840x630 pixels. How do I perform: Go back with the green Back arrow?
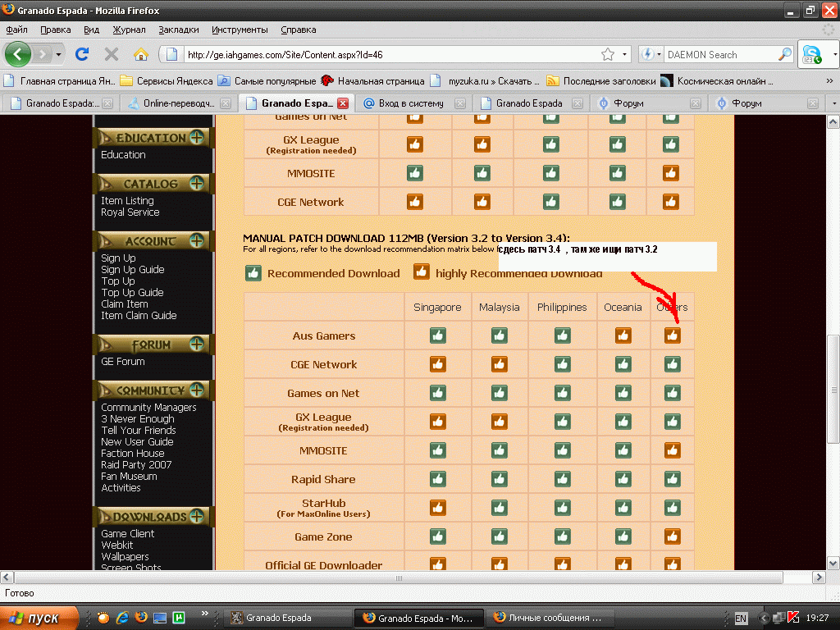tap(18, 54)
